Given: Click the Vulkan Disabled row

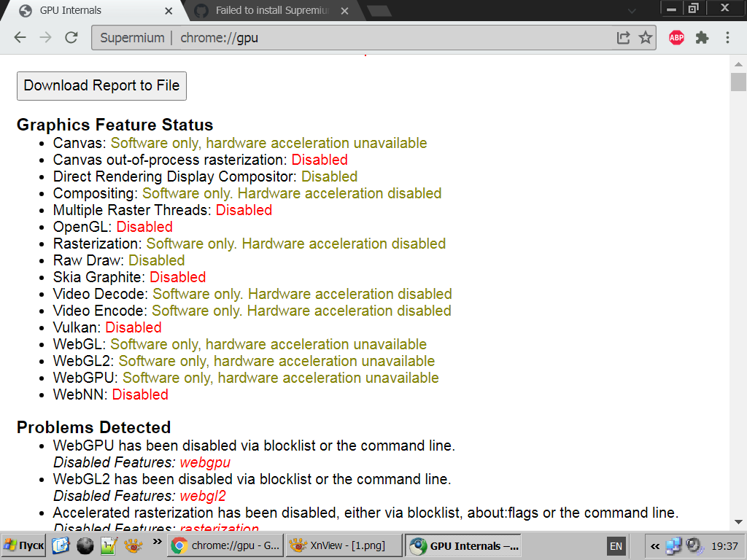Looking at the screenshot, I should click(x=107, y=327).
